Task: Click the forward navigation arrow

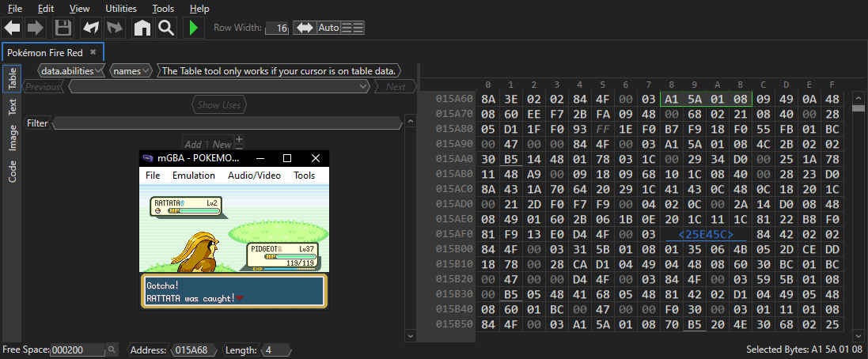Action: tap(36, 28)
